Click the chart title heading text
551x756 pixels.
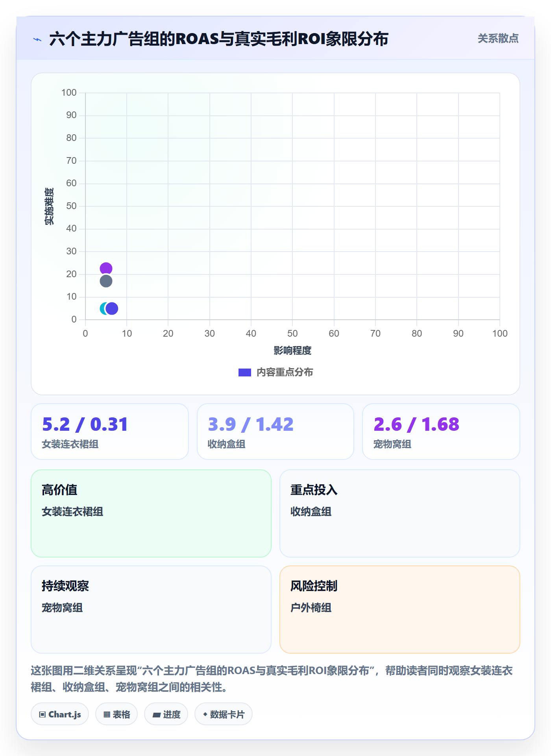point(219,39)
